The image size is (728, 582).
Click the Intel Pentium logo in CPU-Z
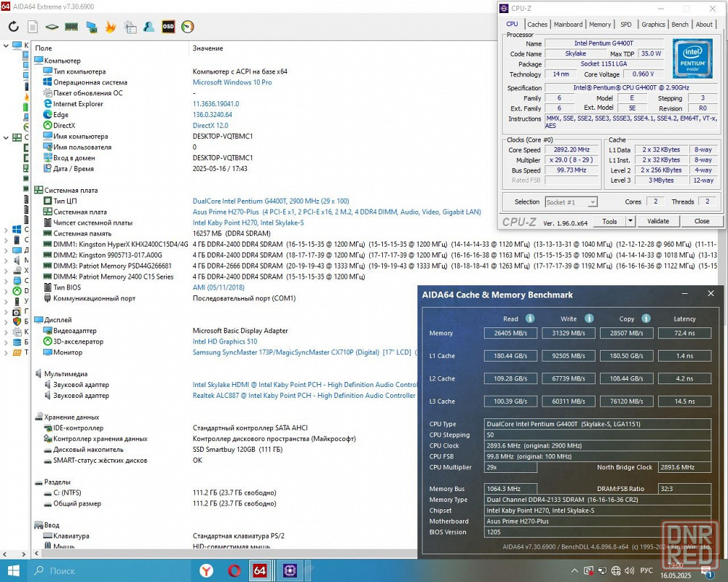pyautogui.click(x=692, y=58)
